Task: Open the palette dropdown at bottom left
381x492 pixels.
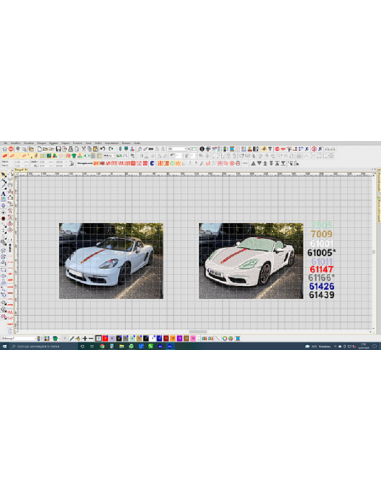Action: click(x=35, y=338)
